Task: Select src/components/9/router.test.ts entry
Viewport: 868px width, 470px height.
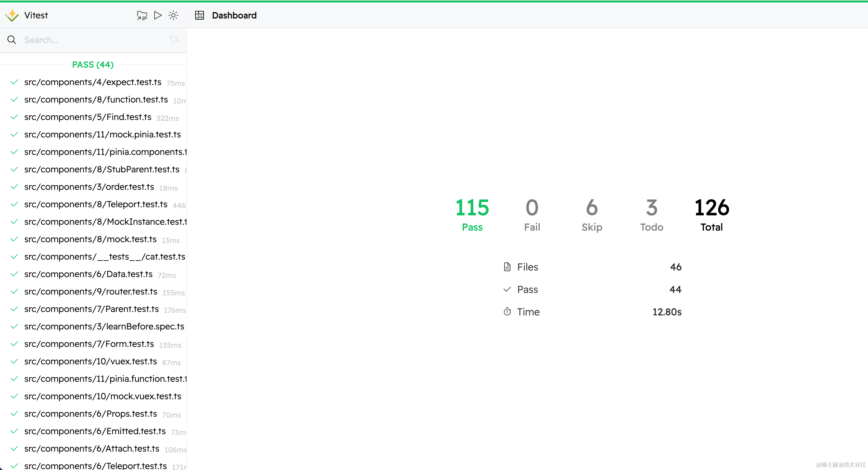Action: click(x=91, y=292)
